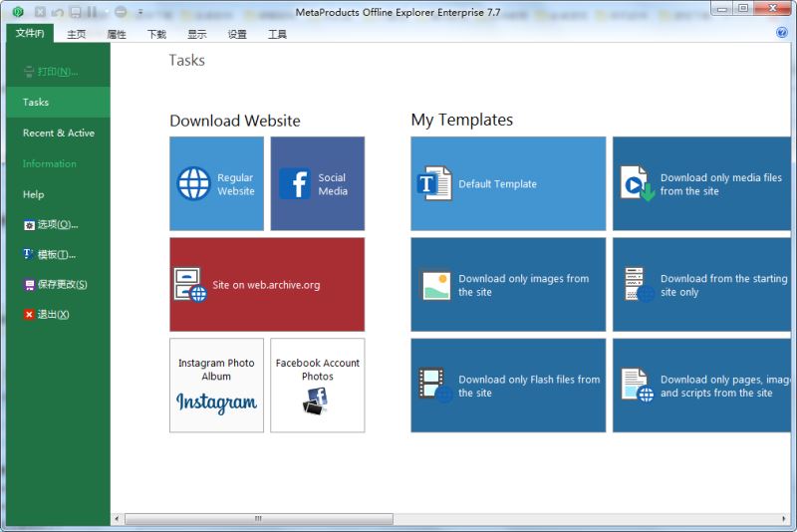The height and width of the screenshot is (532, 797).
Task: Click 退出(X) to exit
Action: click(x=59, y=315)
